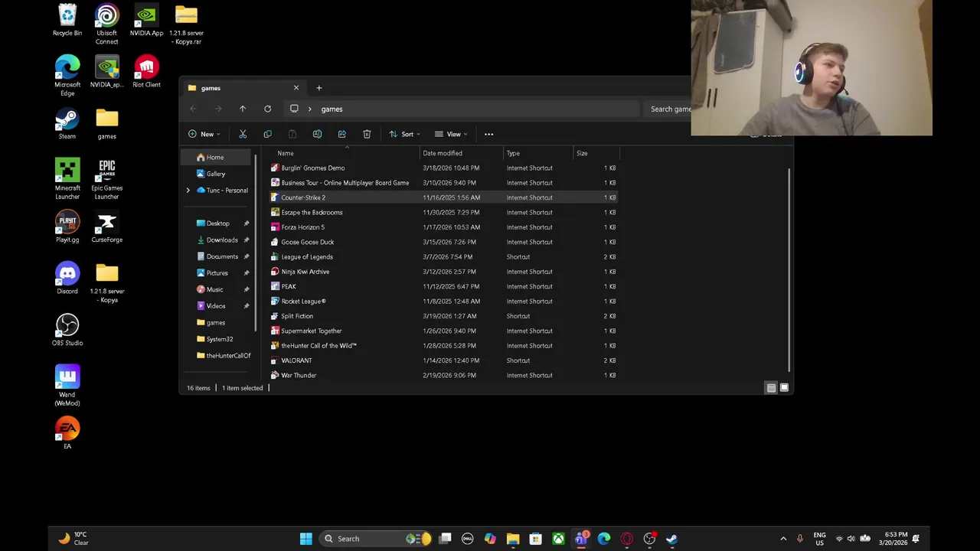Open the See more ellipsis menu

(x=488, y=134)
